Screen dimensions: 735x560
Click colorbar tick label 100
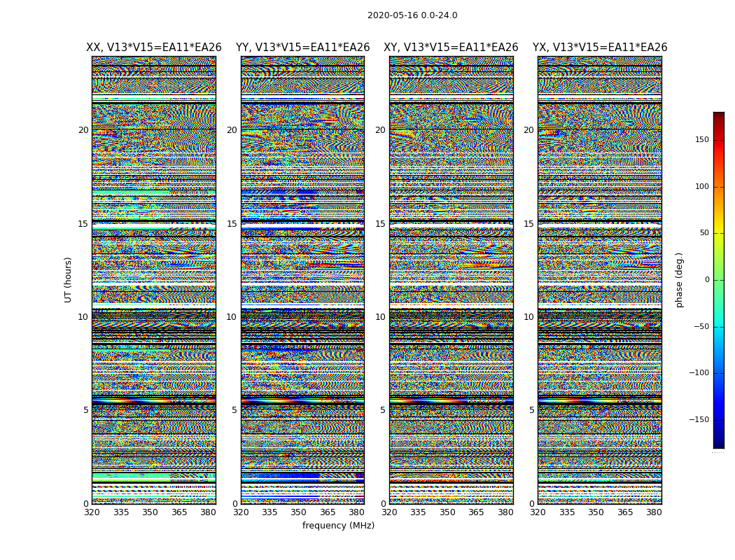tap(702, 186)
